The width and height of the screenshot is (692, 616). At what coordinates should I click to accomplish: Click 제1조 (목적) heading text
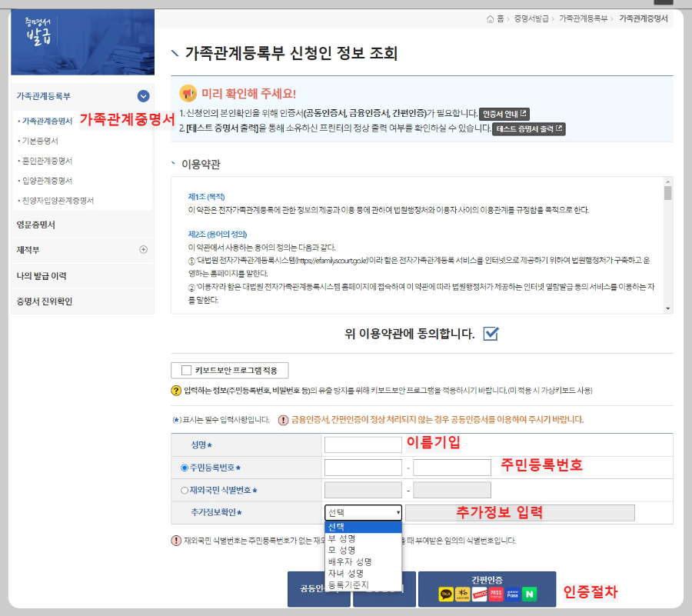[x=206, y=197]
